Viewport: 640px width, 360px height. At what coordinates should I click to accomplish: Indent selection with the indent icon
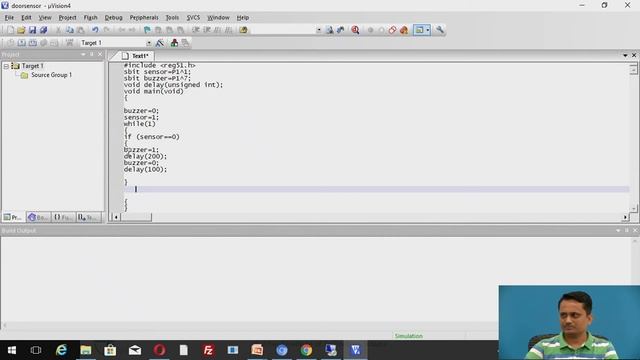(x=196, y=30)
